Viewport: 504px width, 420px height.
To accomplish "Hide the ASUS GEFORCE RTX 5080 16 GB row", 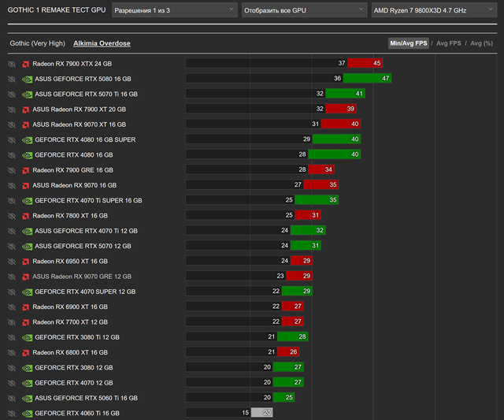I will 12,79.
